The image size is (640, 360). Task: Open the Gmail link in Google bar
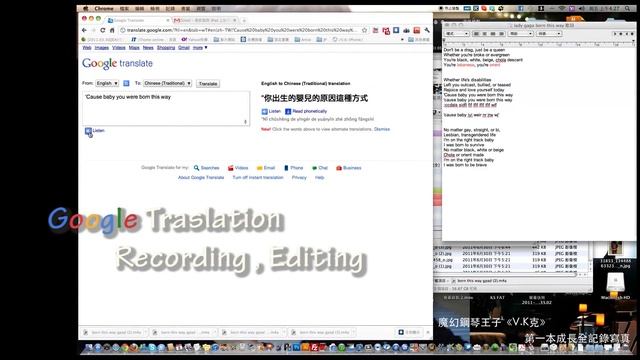click(184, 48)
